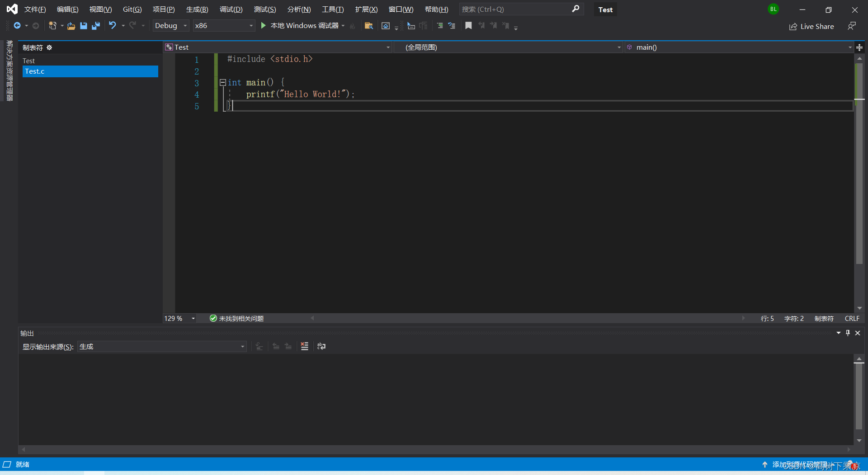The image size is (868, 475).
Task: Save the current file Test.c
Action: pyautogui.click(x=84, y=25)
